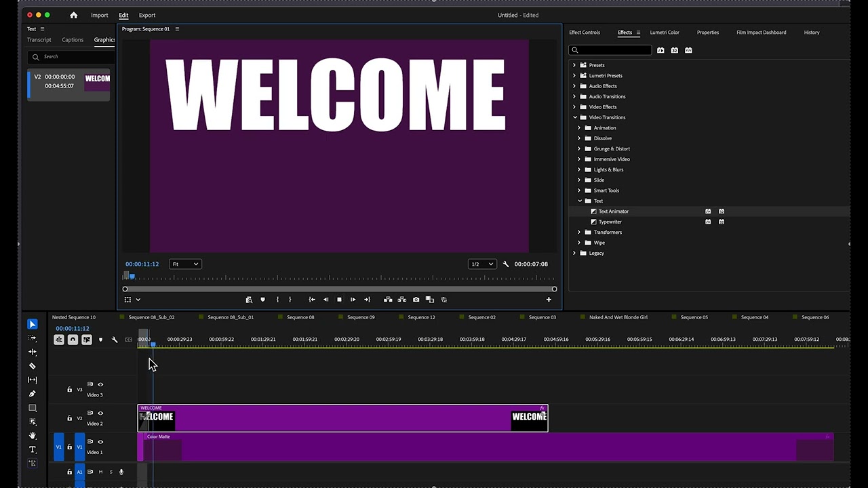Screen dimensions: 868x488
Task: Select the WELCOME clip on Video 2
Action: click(342, 418)
